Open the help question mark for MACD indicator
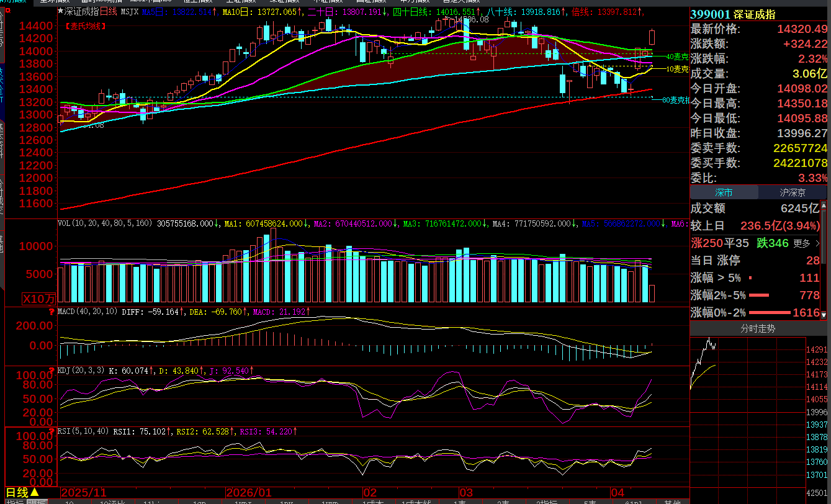The image size is (831, 504). click(x=51, y=311)
